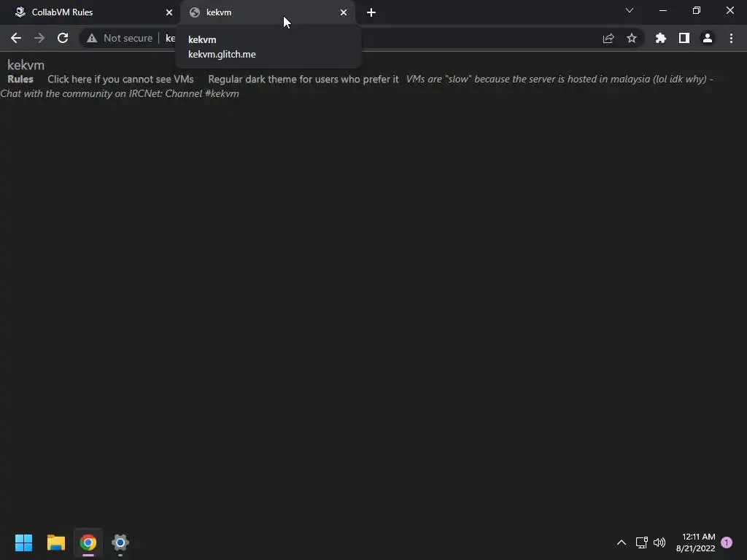
Task: Expand the tab search dropdown arrow
Action: tap(630, 10)
